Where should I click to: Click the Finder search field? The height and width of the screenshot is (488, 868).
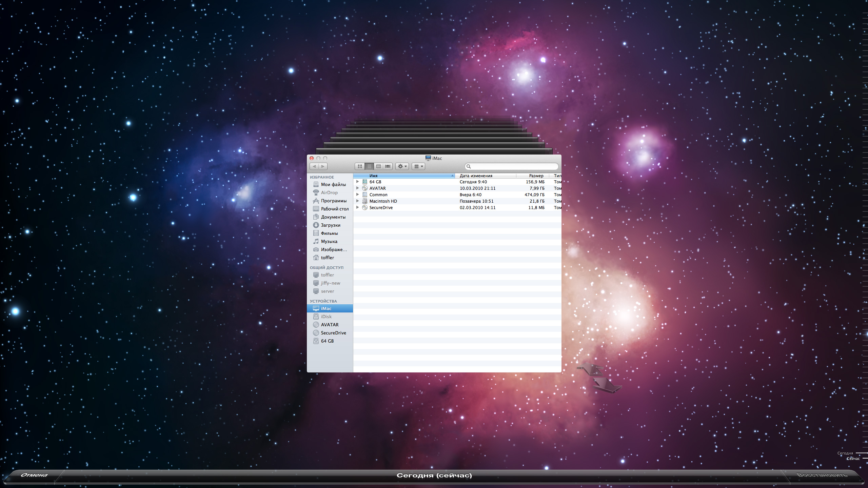coord(514,166)
